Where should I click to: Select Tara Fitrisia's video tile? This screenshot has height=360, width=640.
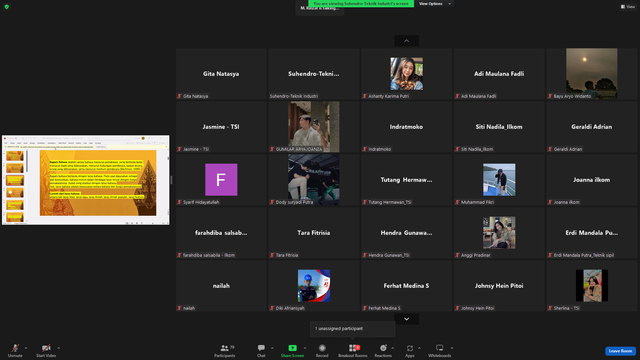[x=313, y=233]
